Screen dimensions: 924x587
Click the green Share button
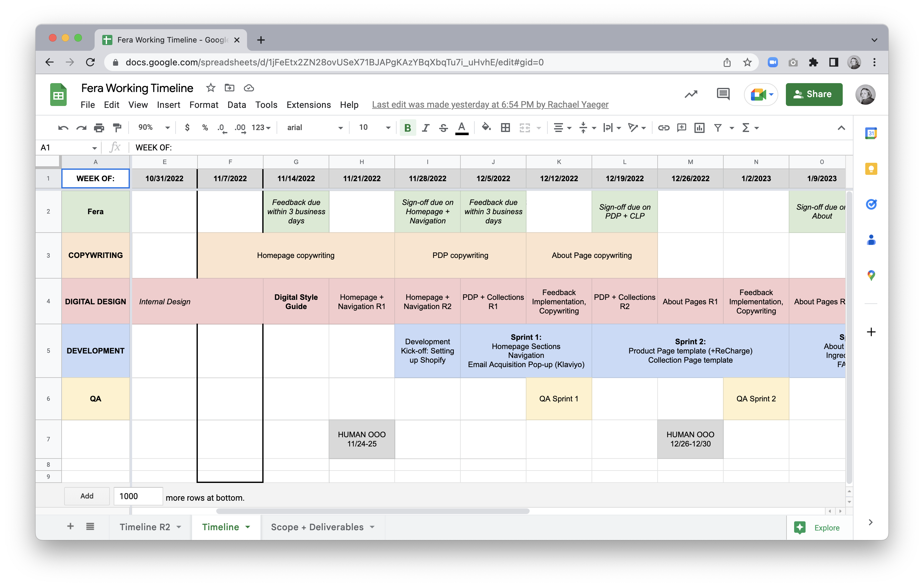pyautogui.click(x=814, y=94)
